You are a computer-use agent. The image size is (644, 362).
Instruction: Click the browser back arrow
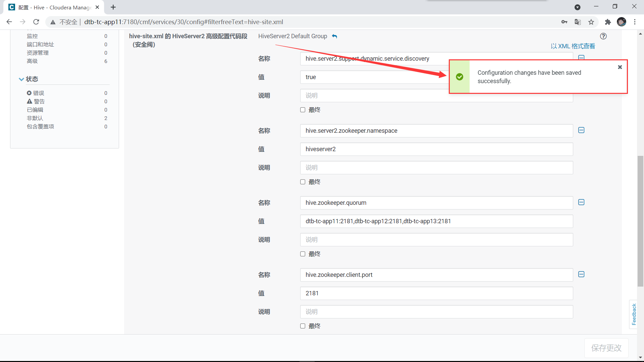tap(9, 22)
